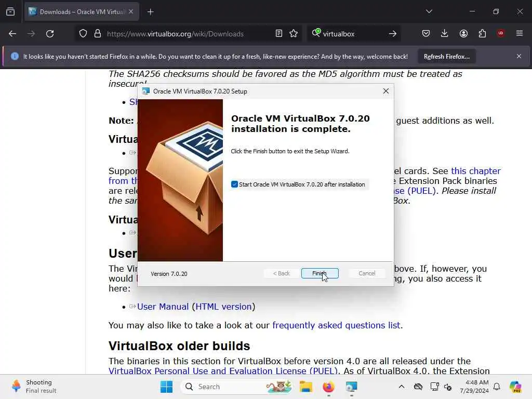Screen dimensions: 532x399
Task: Open Firefox extensions puzzle icon
Action: tap(482, 33)
